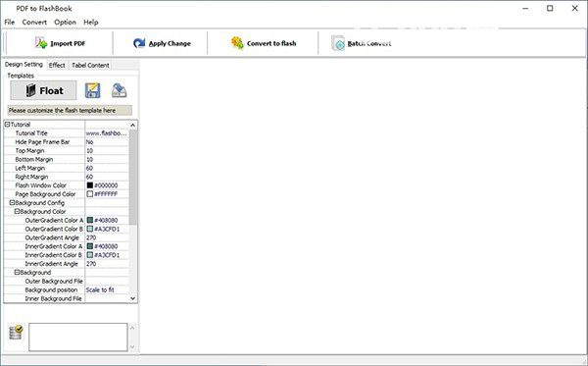Viewport: 588px width, 366px height.
Task: Click the database checkmark icon at bottom
Action: [16, 333]
